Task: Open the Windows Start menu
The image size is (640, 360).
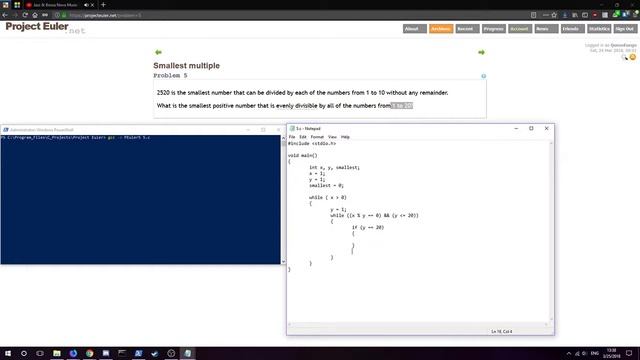Action: (7, 353)
